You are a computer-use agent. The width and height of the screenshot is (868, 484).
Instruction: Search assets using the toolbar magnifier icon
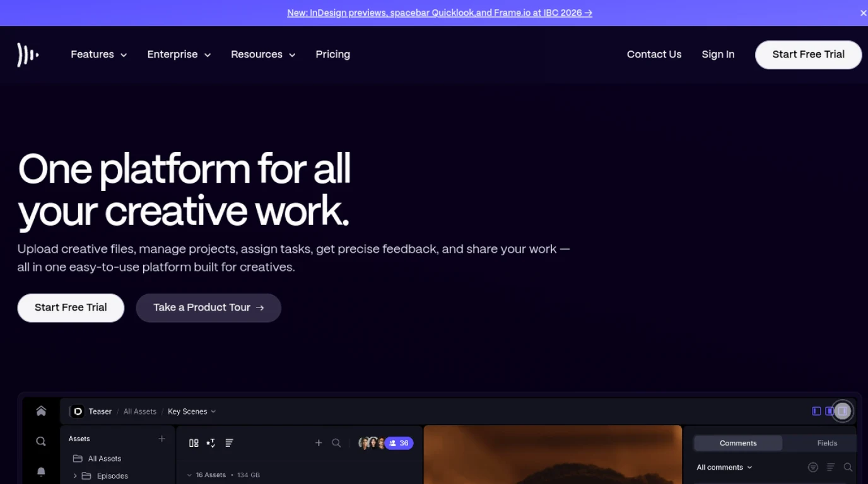(336, 443)
